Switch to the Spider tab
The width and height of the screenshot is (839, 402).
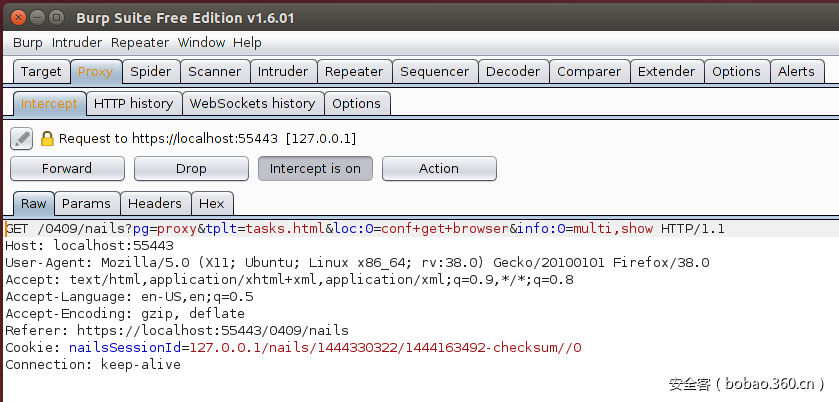[151, 72]
